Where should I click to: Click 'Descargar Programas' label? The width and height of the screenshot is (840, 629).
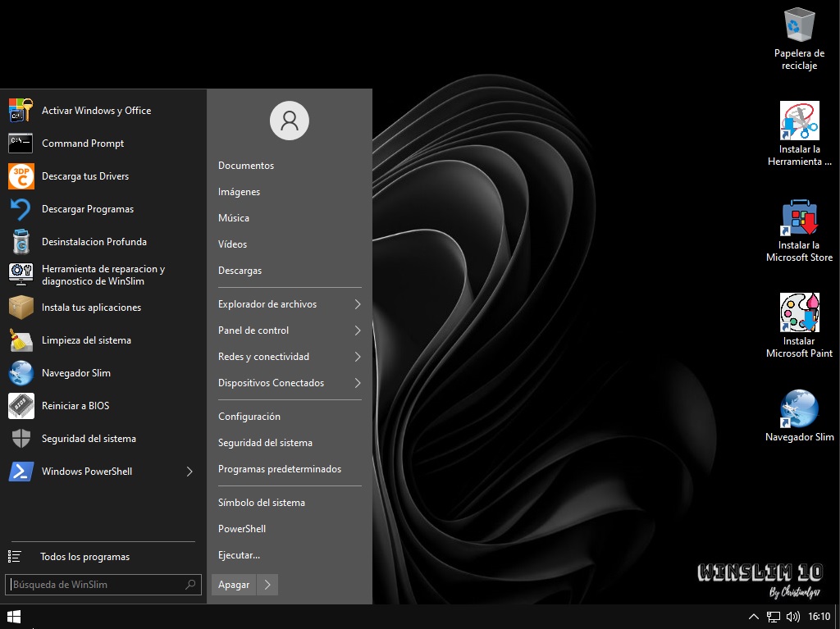pos(88,209)
